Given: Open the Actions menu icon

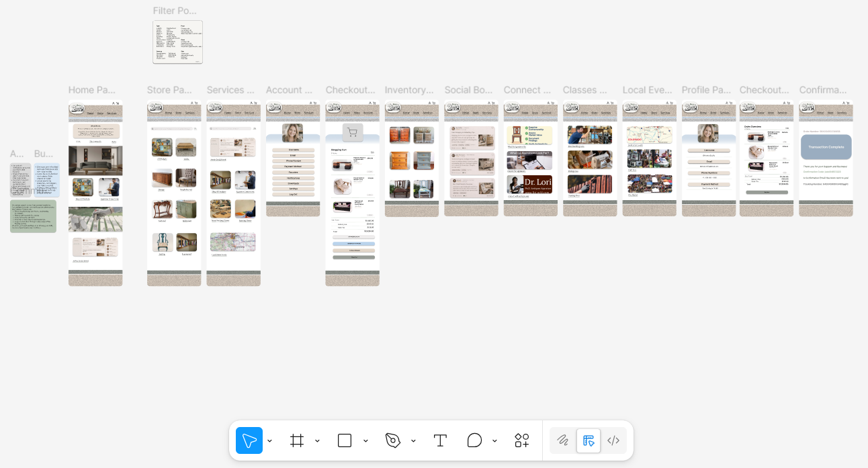Looking at the screenshot, I should [x=522, y=440].
